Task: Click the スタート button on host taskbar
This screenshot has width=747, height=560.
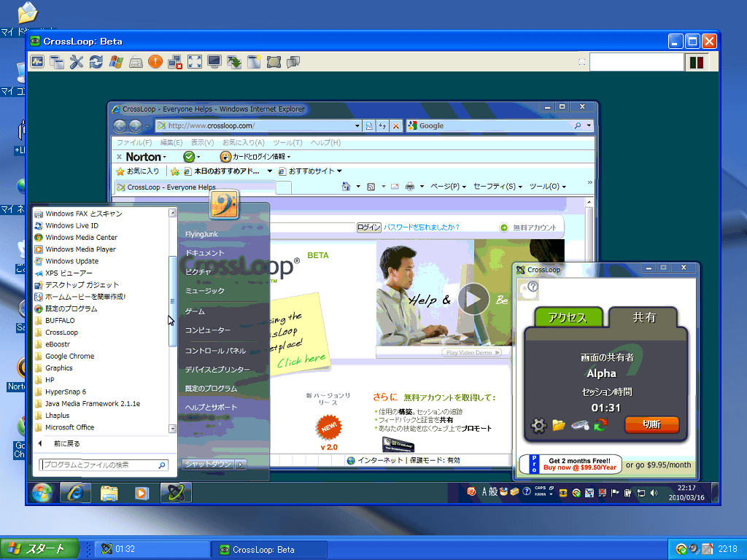Action: tap(40, 549)
